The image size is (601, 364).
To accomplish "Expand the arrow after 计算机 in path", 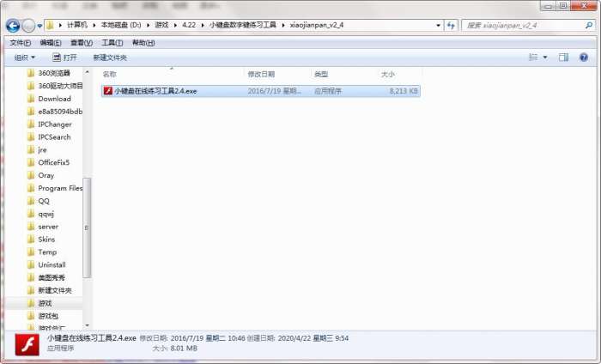I will [x=94, y=25].
